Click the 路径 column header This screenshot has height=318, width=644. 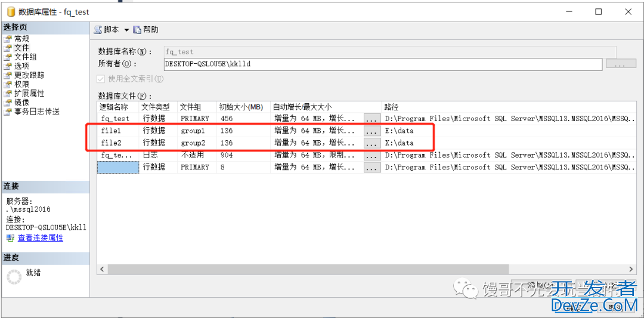[509, 107]
